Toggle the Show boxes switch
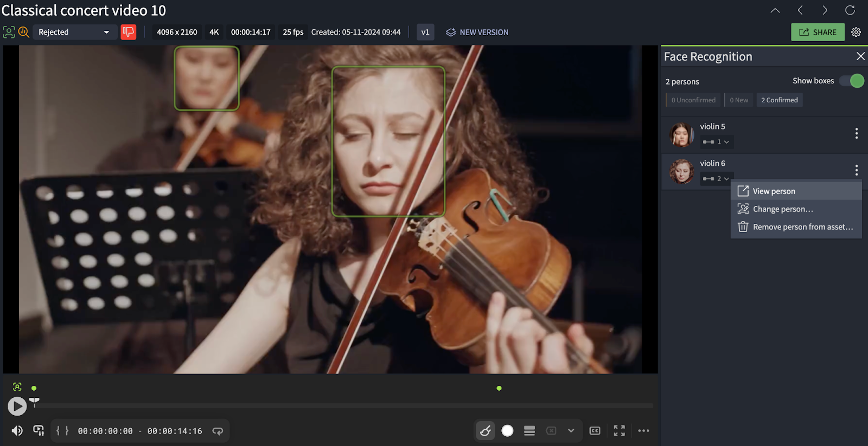This screenshot has width=868, height=446. (852, 81)
